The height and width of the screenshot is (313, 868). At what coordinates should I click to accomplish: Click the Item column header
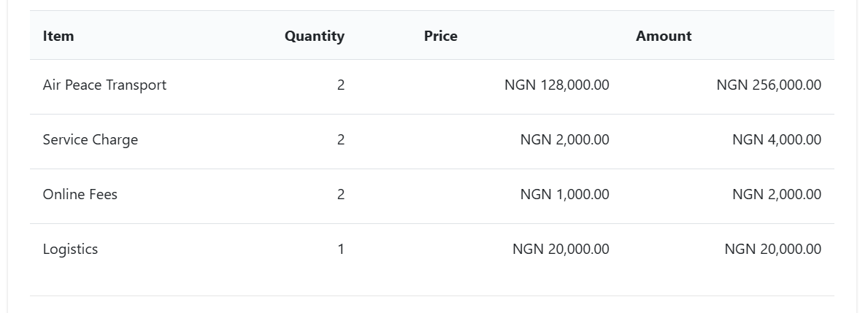click(58, 36)
